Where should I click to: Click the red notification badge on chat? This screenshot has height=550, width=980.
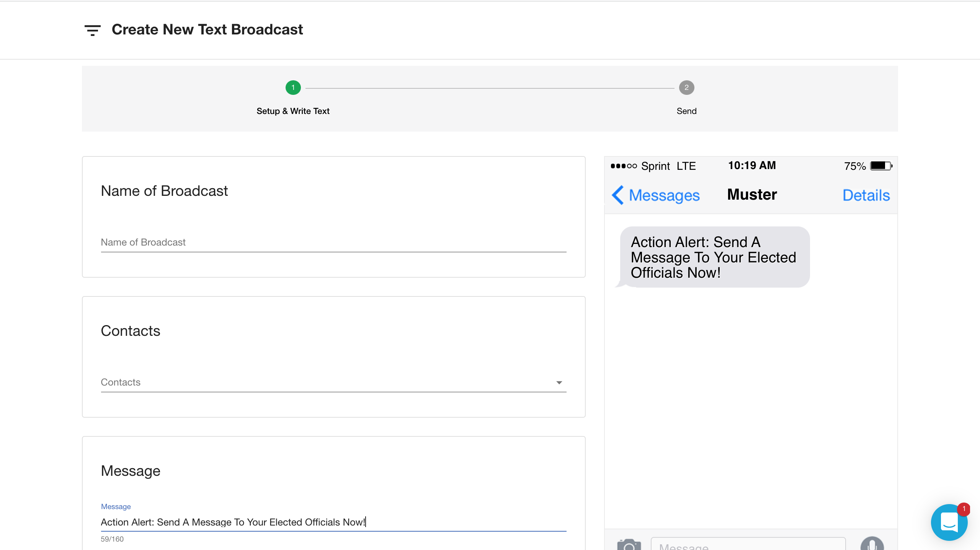pos(964,509)
